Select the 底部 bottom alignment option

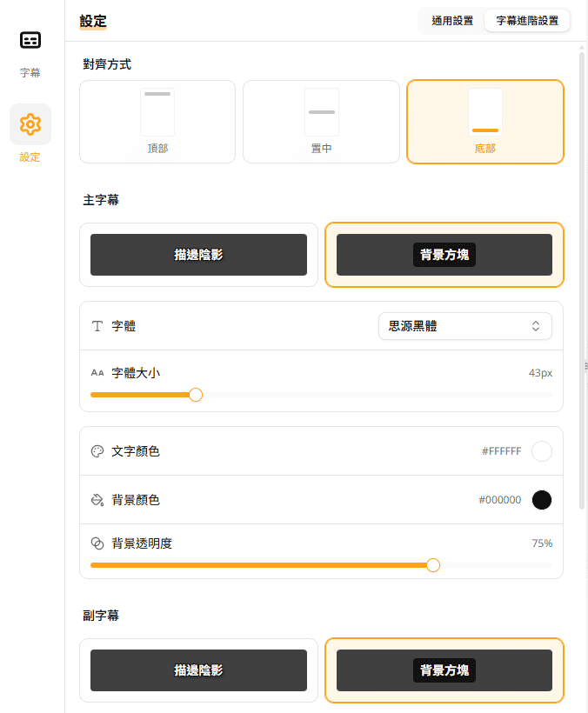tap(484, 122)
